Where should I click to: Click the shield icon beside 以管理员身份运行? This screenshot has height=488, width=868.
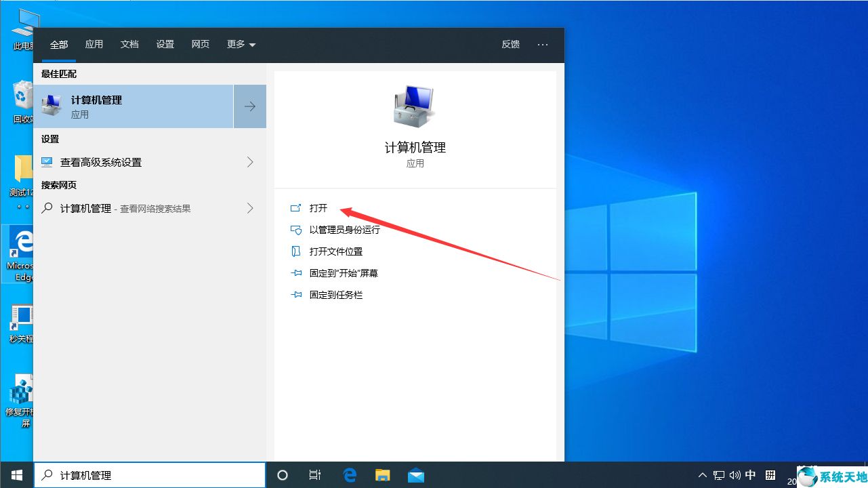point(295,230)
